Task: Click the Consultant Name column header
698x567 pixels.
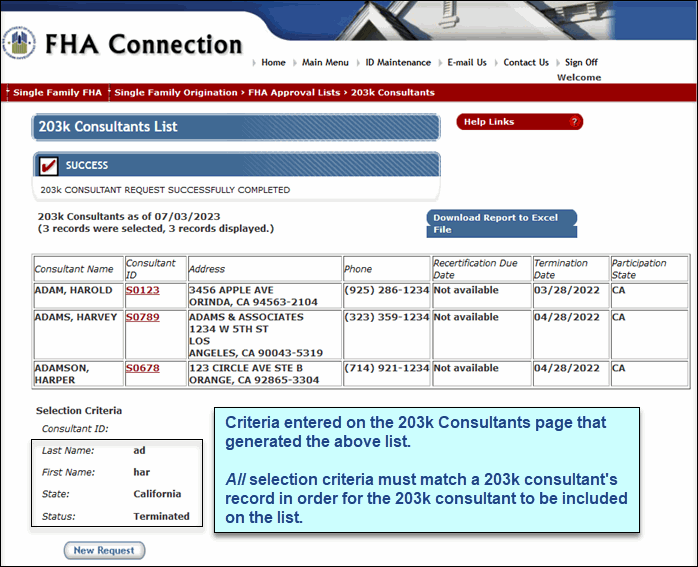Action: [74, 269]
